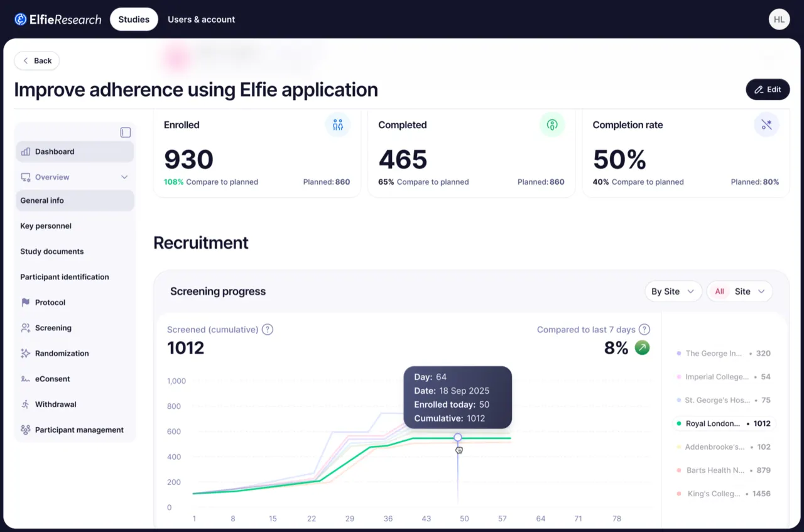Click the Enrolled value 930

tap(188, 160)
